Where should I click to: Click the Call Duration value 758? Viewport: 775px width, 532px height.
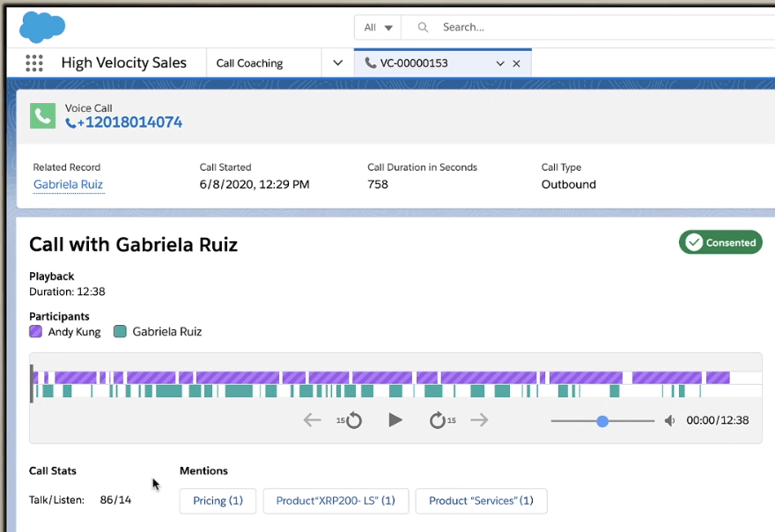(378, 184)
